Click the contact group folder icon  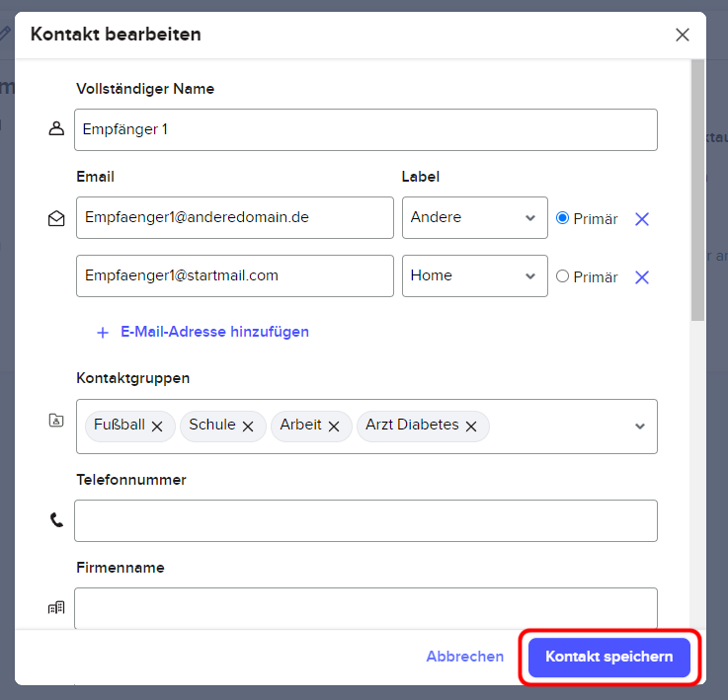(56, 420)
